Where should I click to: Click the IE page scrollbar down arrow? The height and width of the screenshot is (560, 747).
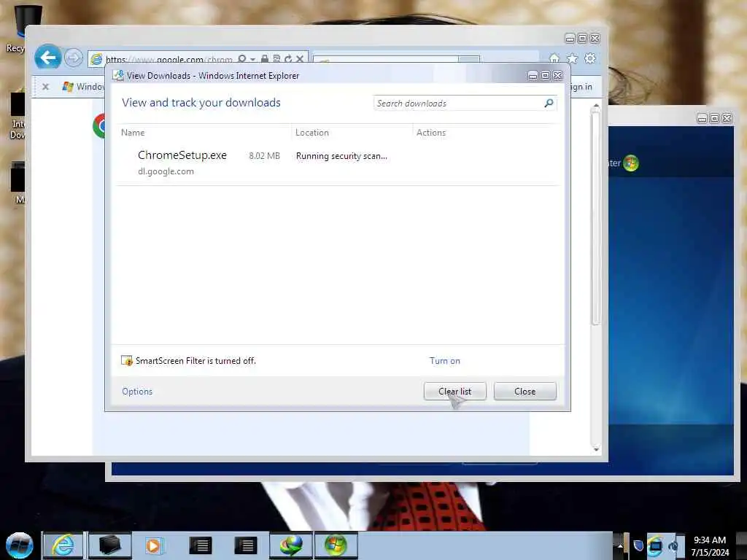click(596, 449)
